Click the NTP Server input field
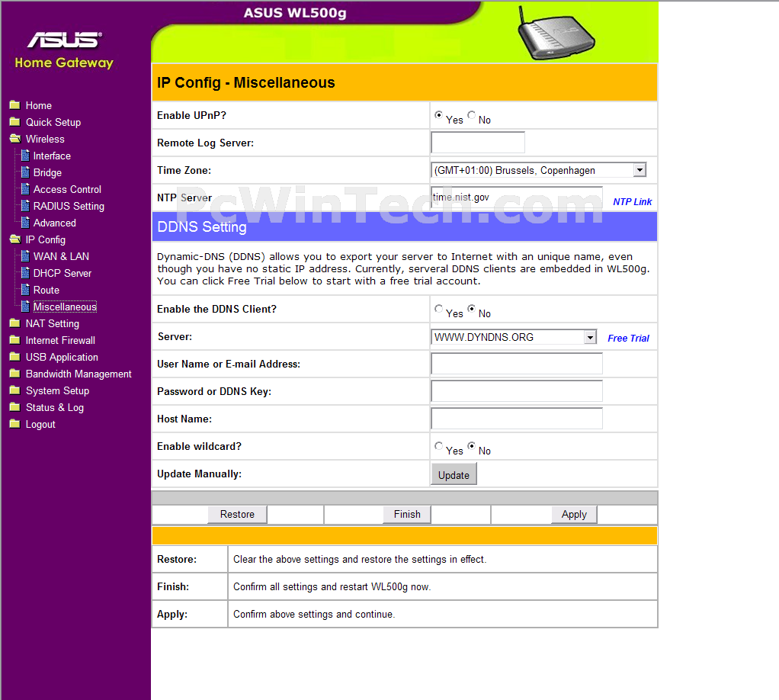Image resolution: width=779 pixels, height=700 pixels. pos(517,197)
